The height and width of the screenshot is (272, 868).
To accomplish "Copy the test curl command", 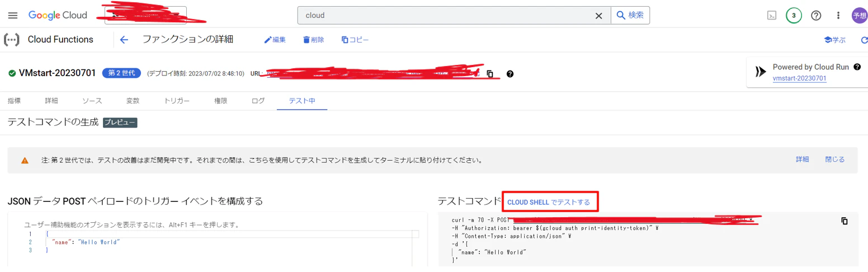I will tap(845, 221).
